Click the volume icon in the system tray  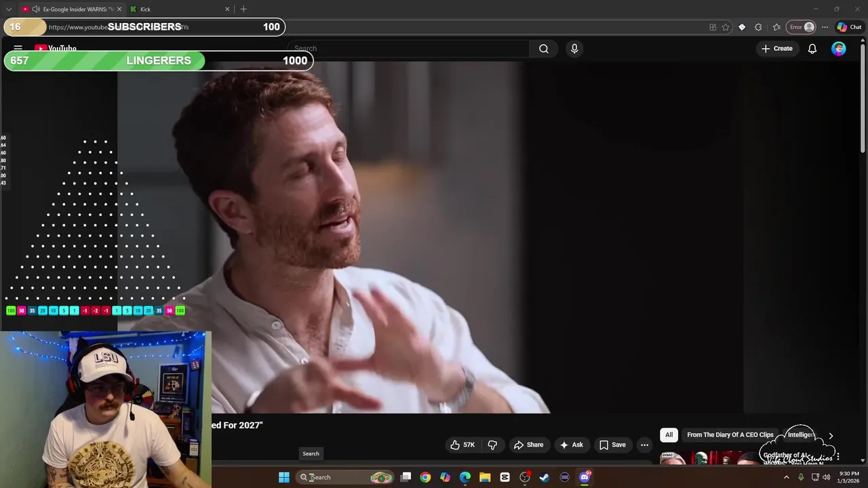[x=827, y=477]
